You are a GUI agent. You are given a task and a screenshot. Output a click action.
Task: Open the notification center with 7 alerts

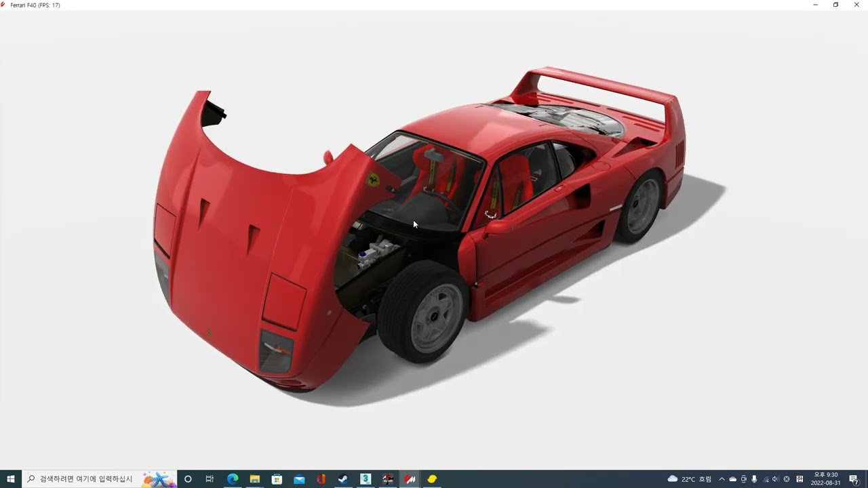point(854,479)
